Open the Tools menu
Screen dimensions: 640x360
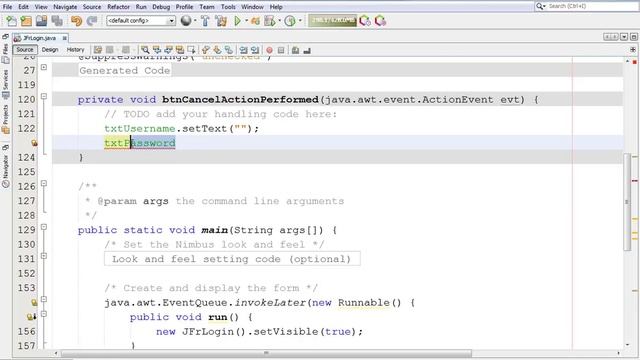click(228, 7)
